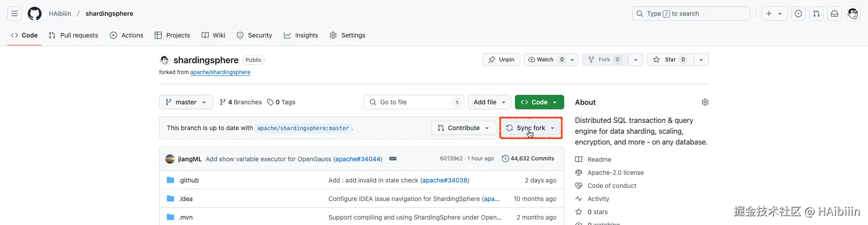Click the GitHub logo icon
868x225 pixels.
point(34,14)
